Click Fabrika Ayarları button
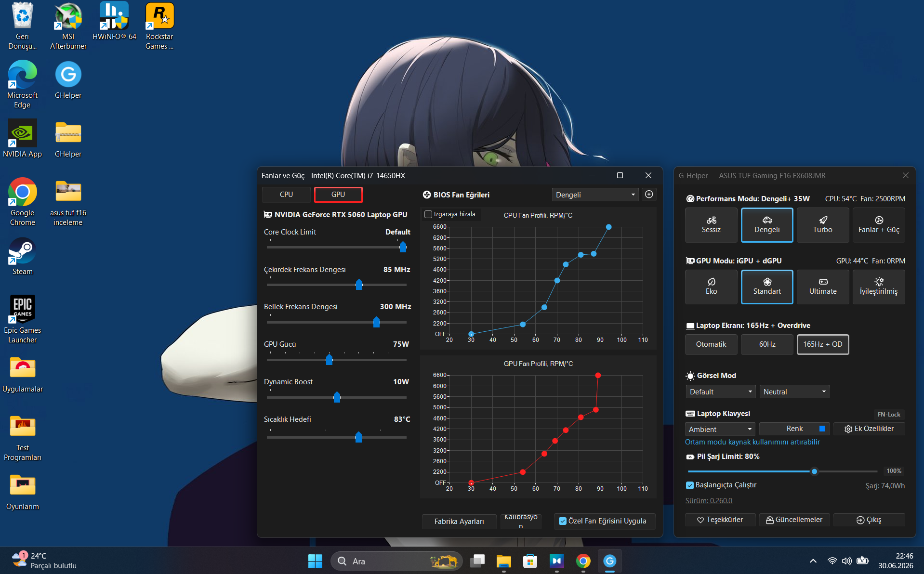924x574 pixels. click(459, 522)
